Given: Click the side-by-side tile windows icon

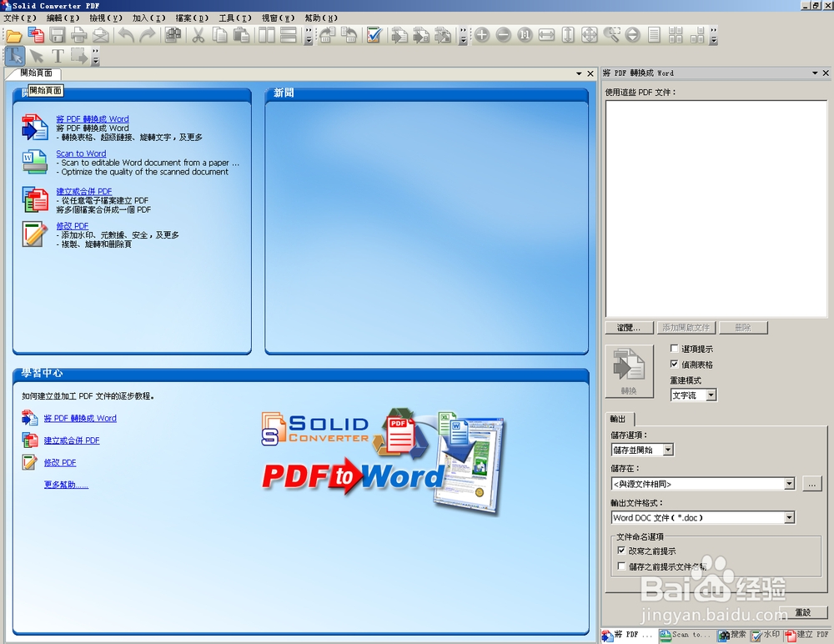Looking at the screenshot, I should [267, 36].
